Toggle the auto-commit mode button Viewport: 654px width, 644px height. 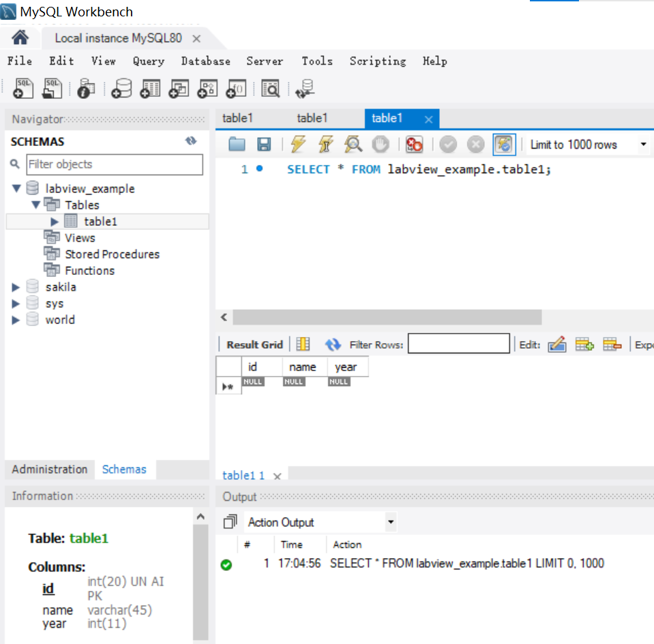pos(504,145)
